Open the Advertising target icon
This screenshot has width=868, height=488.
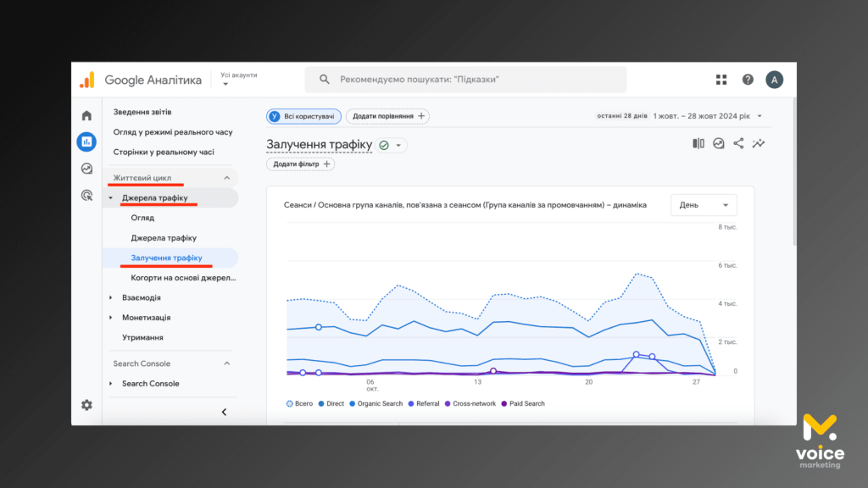click(x=86, y=195)
